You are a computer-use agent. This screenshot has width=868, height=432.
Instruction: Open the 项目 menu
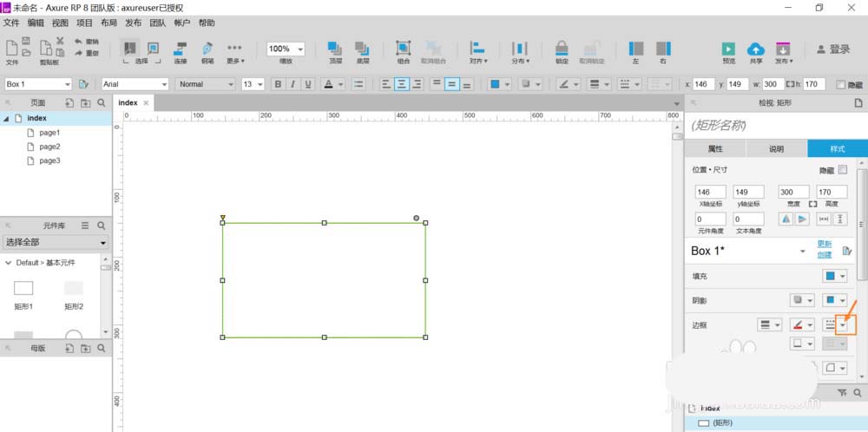[84, 23]
